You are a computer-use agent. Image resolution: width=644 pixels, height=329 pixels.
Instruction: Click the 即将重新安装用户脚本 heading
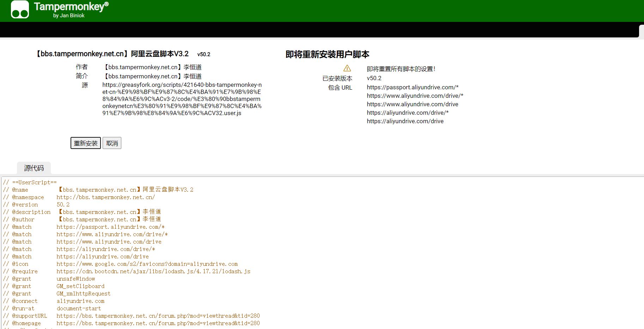point(327,54)
